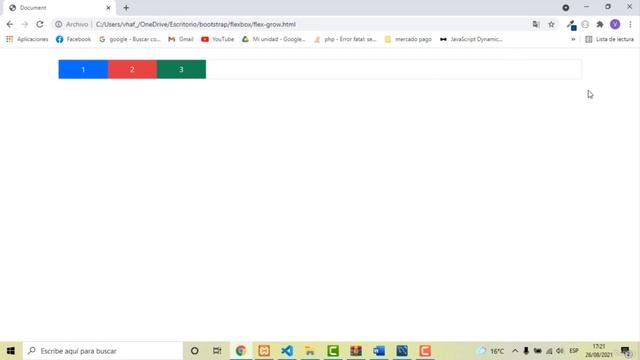
Task: Open XAMPP from the taskbar
Action: [x=264, y=351]
